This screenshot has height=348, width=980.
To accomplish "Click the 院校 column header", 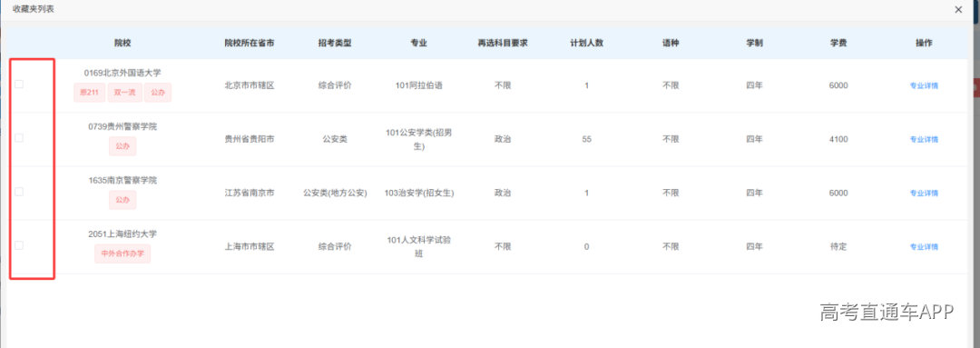I will (122, 44).
